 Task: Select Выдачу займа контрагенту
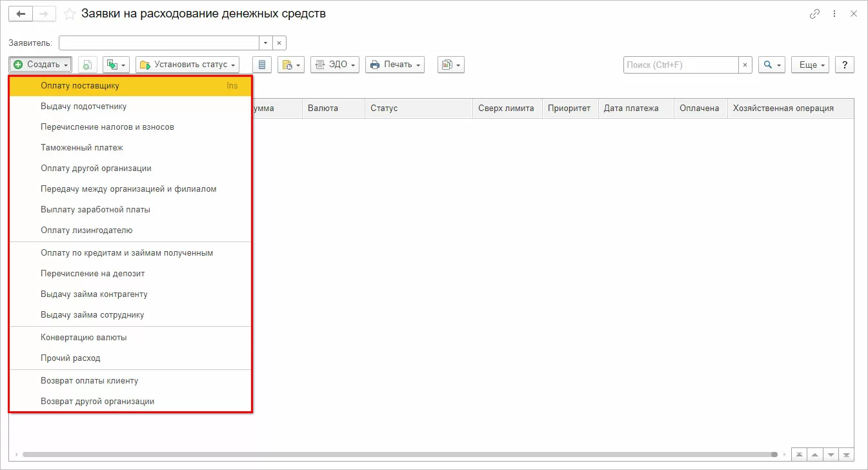[130, 294]
